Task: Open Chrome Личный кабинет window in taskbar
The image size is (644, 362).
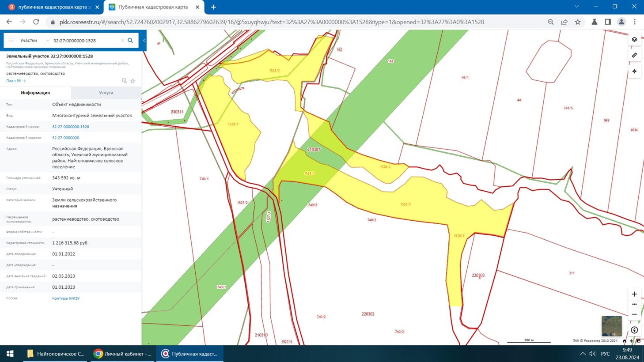Action: tap(123, 354)
